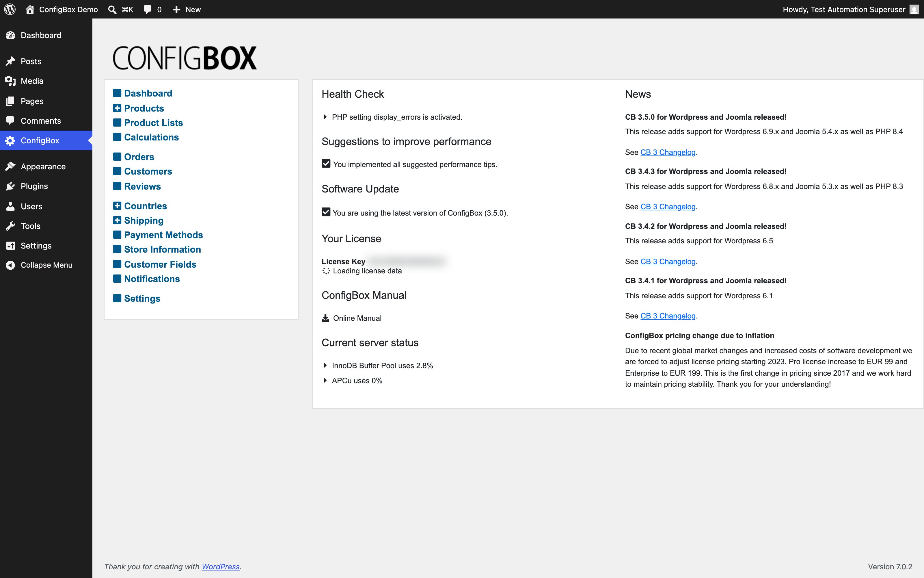Open the search magnifier icon
Screen dimensions: 924x578
pyautogui.click(x=112, y=10)
